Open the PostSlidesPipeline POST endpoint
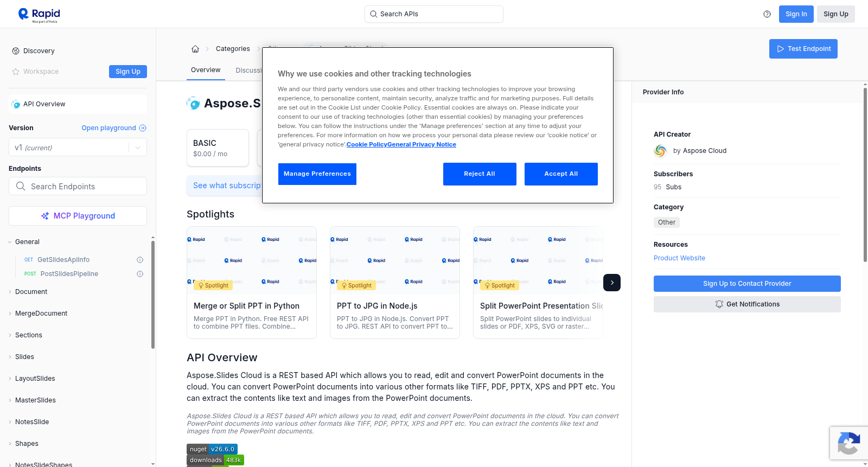The width and height of the screenshot is (868, 467). pyautogui.click(x=69, y=274)
